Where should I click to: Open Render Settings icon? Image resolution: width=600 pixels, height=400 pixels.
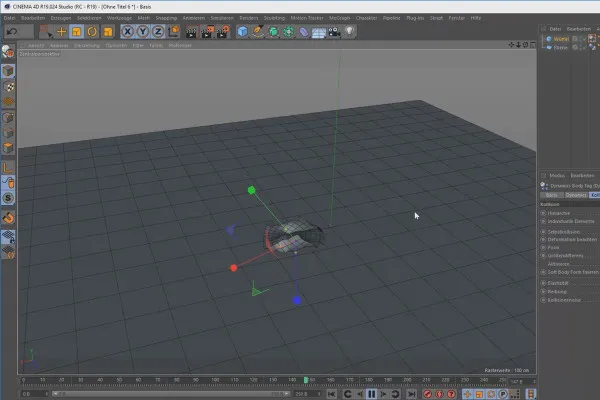point(223,32)
